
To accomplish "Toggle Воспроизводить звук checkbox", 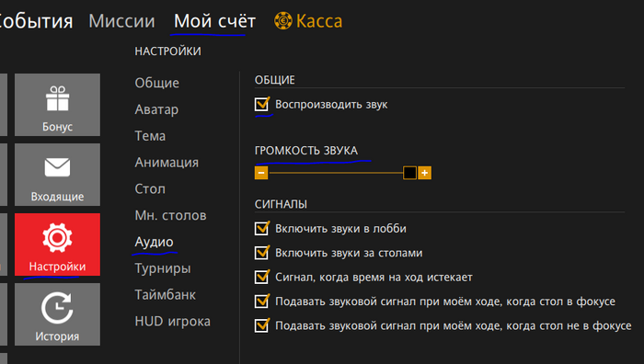I will [x=261, y=104].
